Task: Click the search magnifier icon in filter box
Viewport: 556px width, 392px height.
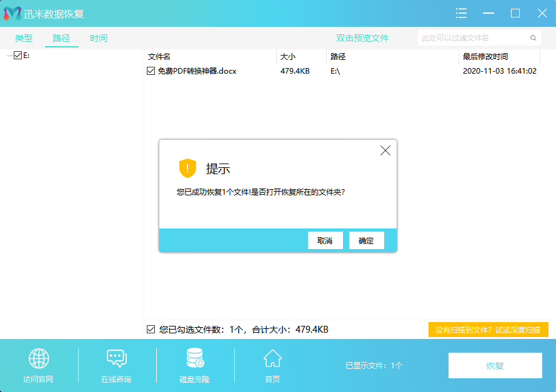Action: (533, 37)
